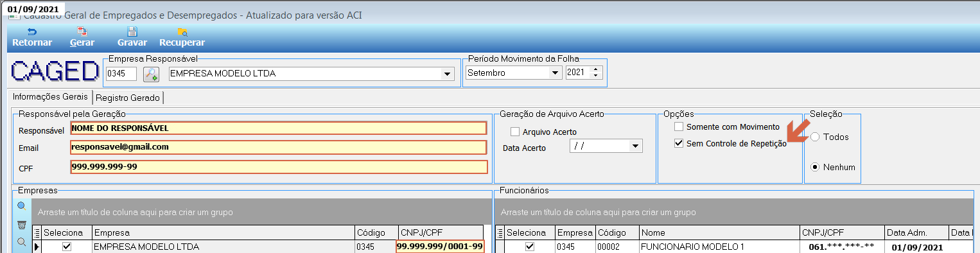Screen dimensions: 980x253
Task: Open the Data Acerto date dropdown
Action: coord(636,146)
